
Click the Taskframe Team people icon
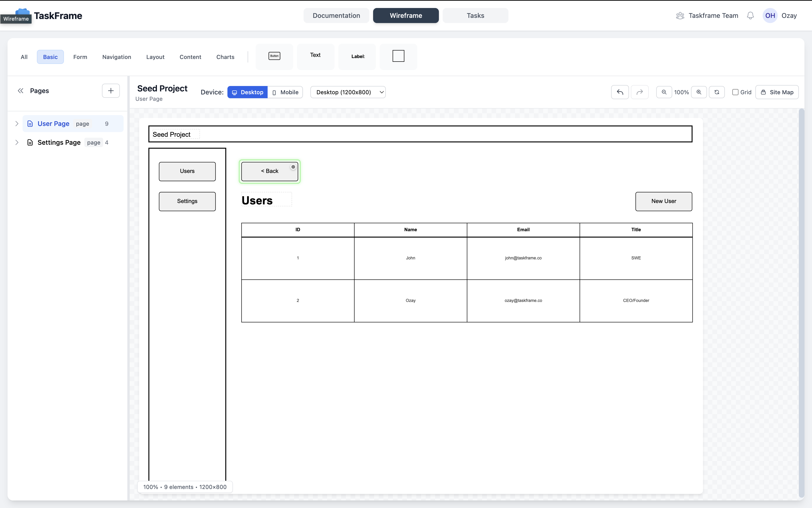point(680,16)
